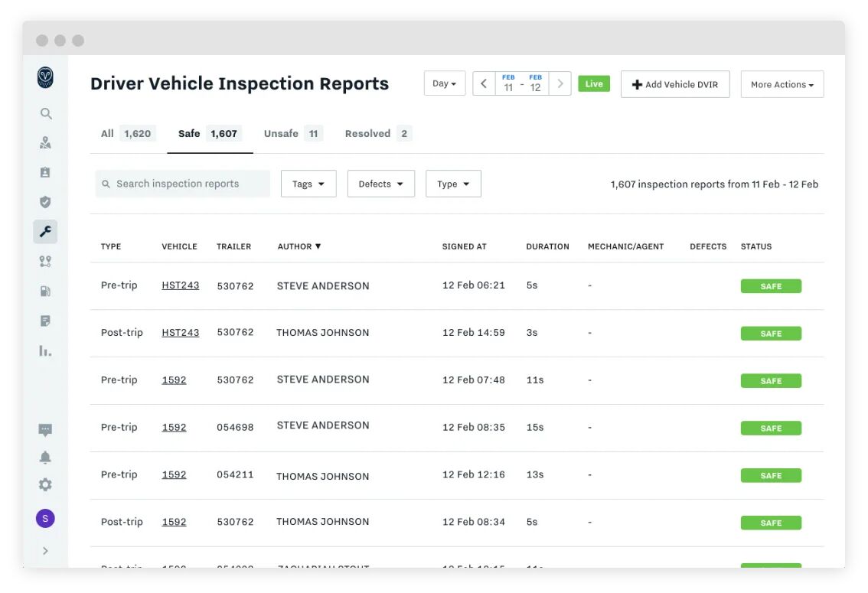
Task: Click the Add Vehicle DVIR button
Action: 675,84
